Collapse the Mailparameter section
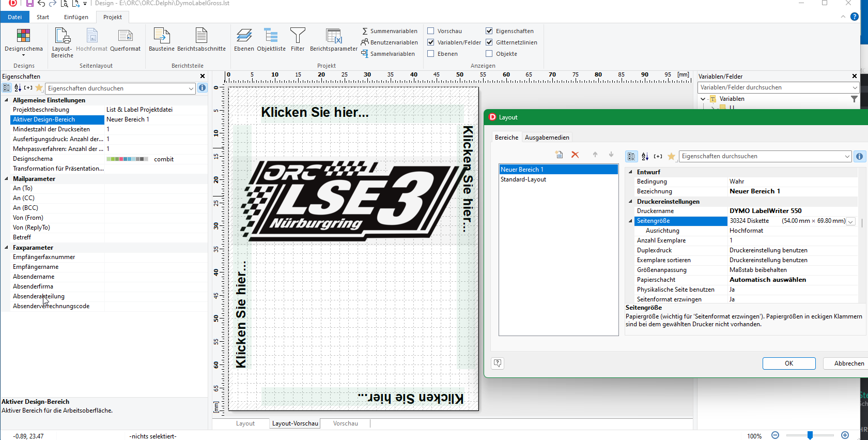The image size is (868, 440). click(7, 179)
